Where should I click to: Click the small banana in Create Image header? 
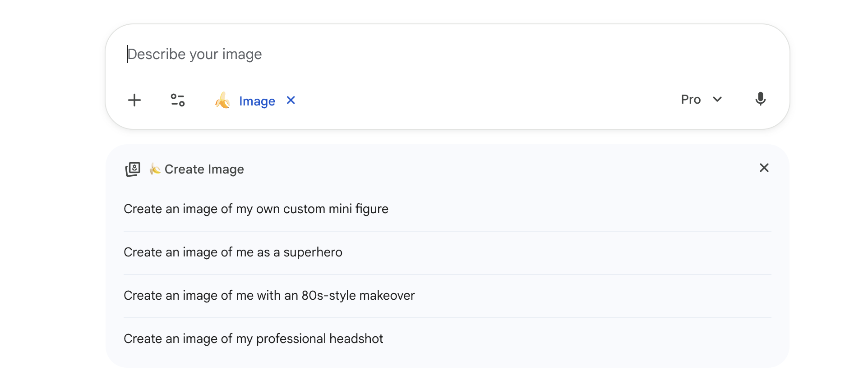coord(155,169)
